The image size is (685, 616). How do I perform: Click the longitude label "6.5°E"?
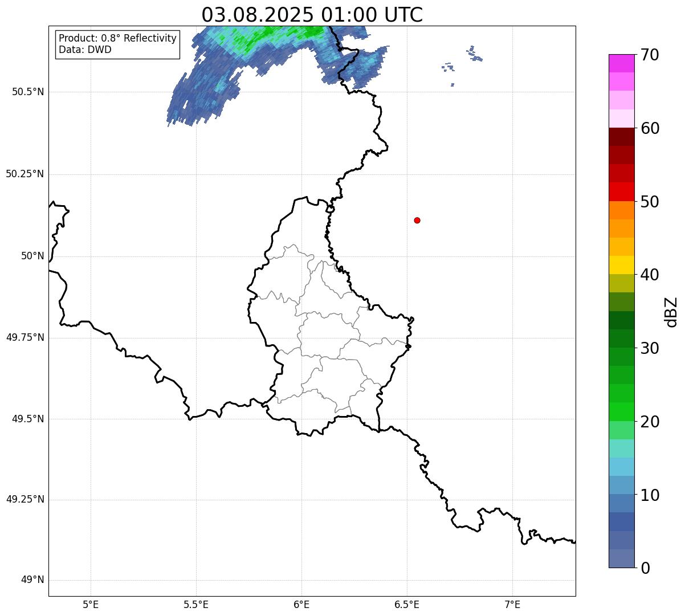[407, 604]
